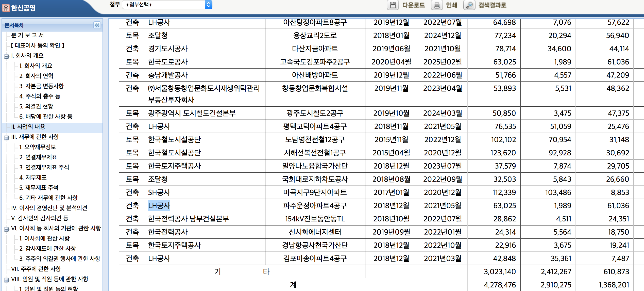Open the 첨부선택 attachment dropdown
This screenshot has width=644, height=291.
pos(167,5)
